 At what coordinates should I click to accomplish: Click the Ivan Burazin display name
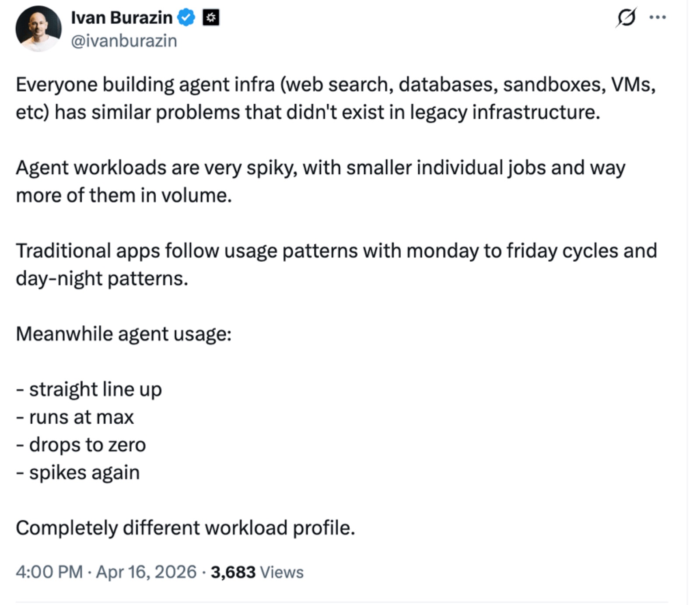coord(122,18)
